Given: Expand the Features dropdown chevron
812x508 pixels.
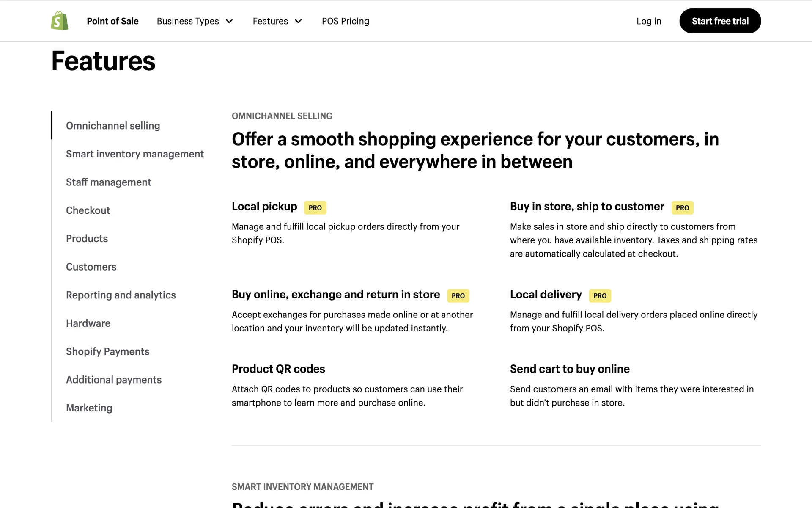Looking at the screenshot, I should tap(299, 21).
